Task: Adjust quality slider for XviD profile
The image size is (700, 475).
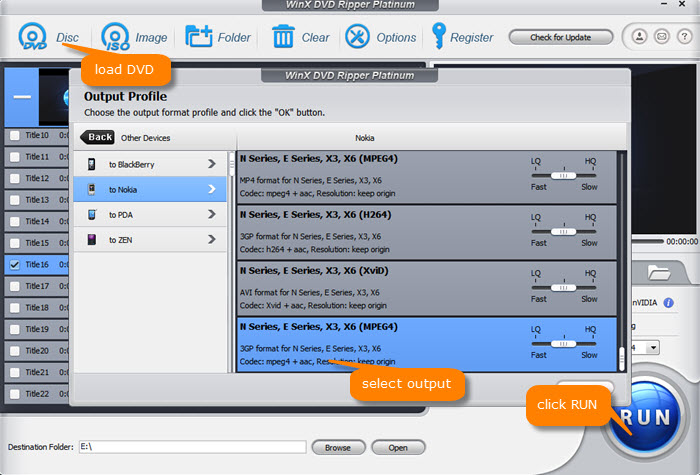Action: 563,288
